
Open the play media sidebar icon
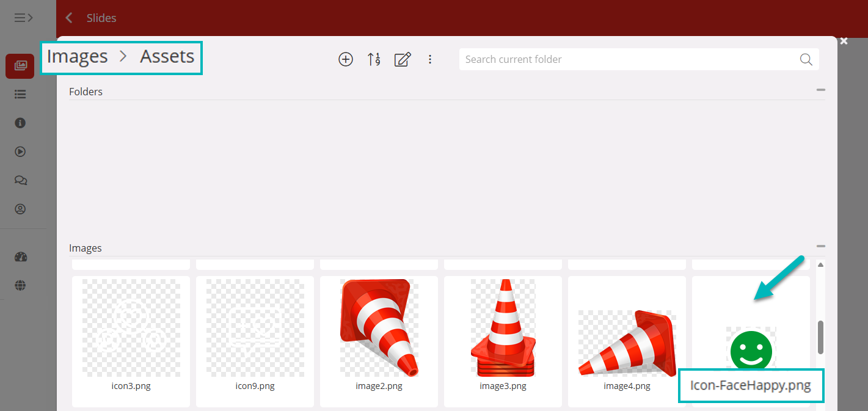pyautogui.click(x=20, y=152)
